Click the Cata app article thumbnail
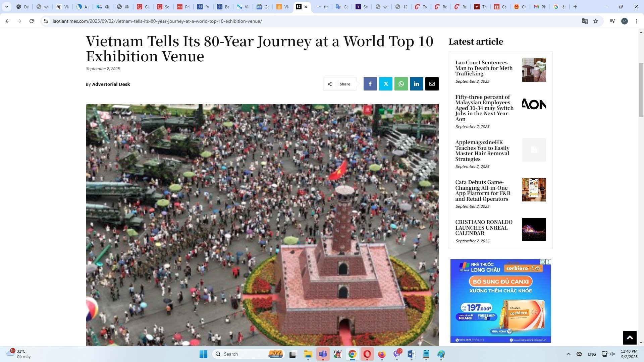This screenshot has width=644, height=362. click(x=534, y=190)
